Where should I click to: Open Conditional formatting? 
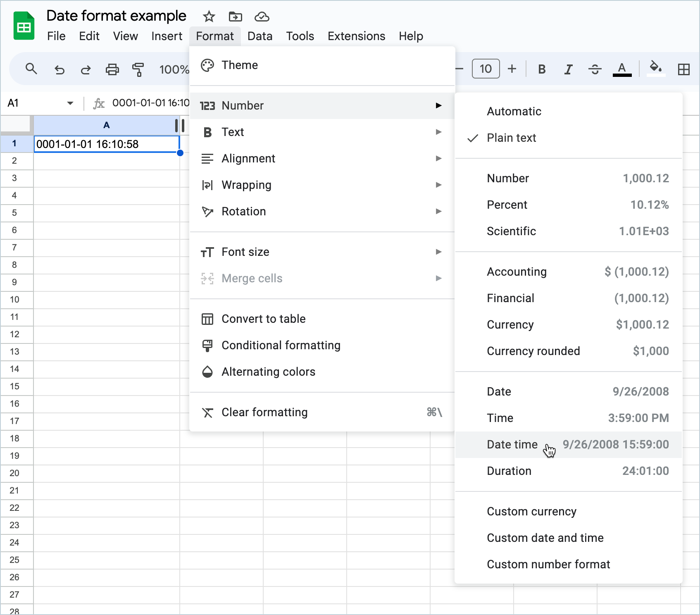(x=322, y=346)
